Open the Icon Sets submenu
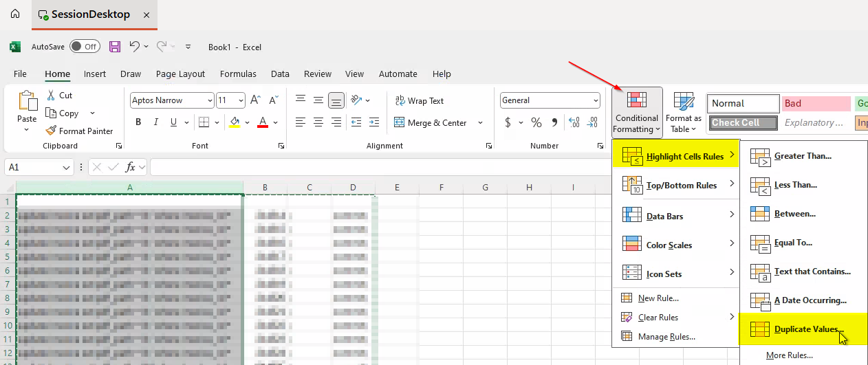 click(675, 274)
